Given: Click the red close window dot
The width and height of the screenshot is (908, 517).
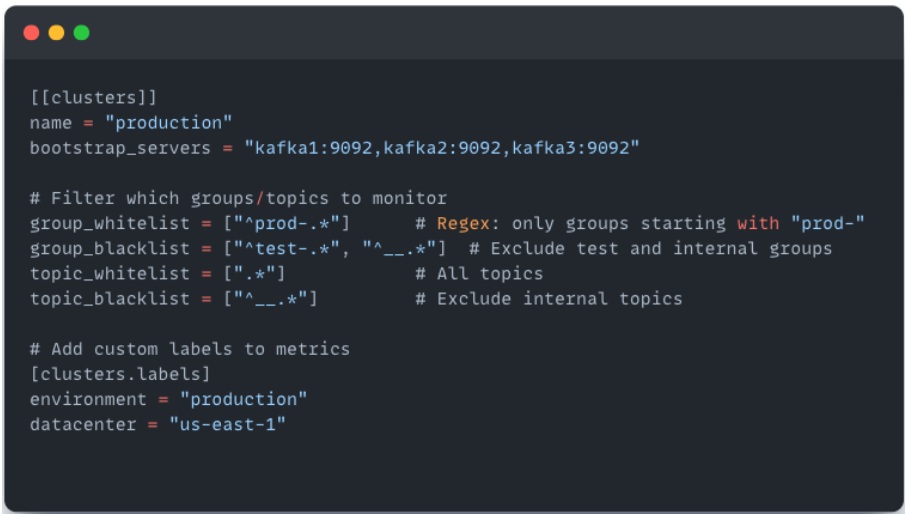Looking at the screenshot, I should pyautogui.click(x=31, y=33).
